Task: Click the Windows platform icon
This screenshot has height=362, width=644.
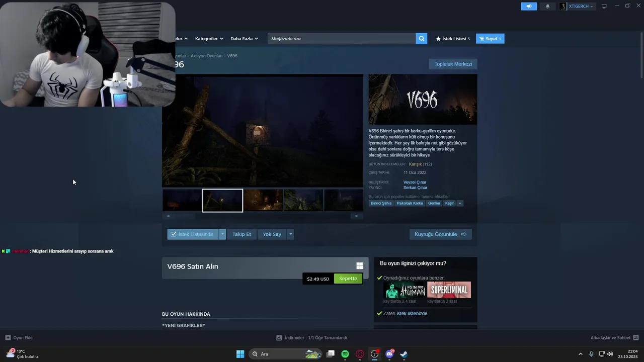Action: (360, 266)
